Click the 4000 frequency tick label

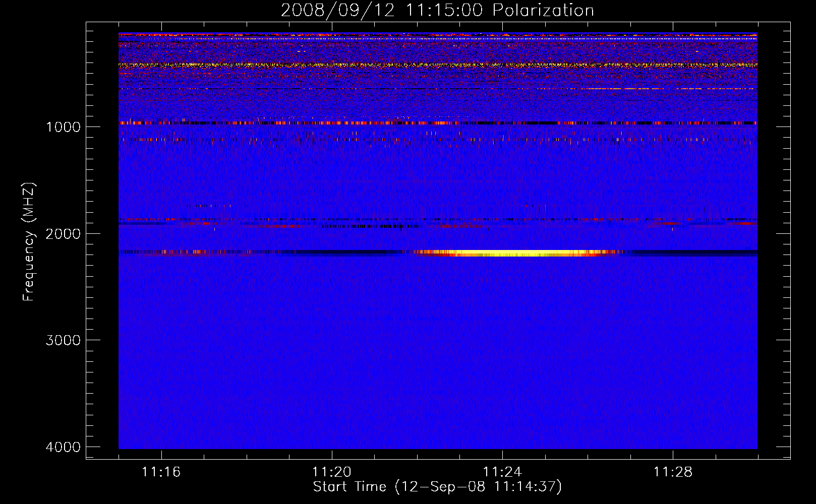[63, 447]
